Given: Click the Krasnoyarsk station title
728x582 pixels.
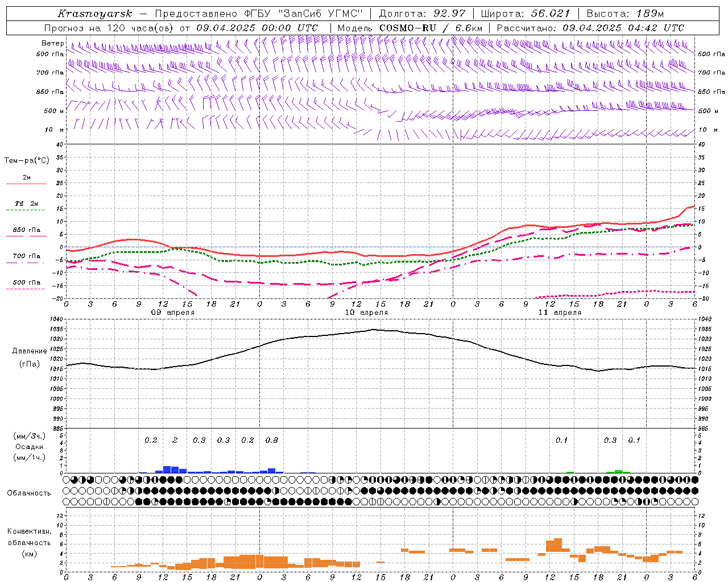Looking at the screenshot, I should (95, 14).
